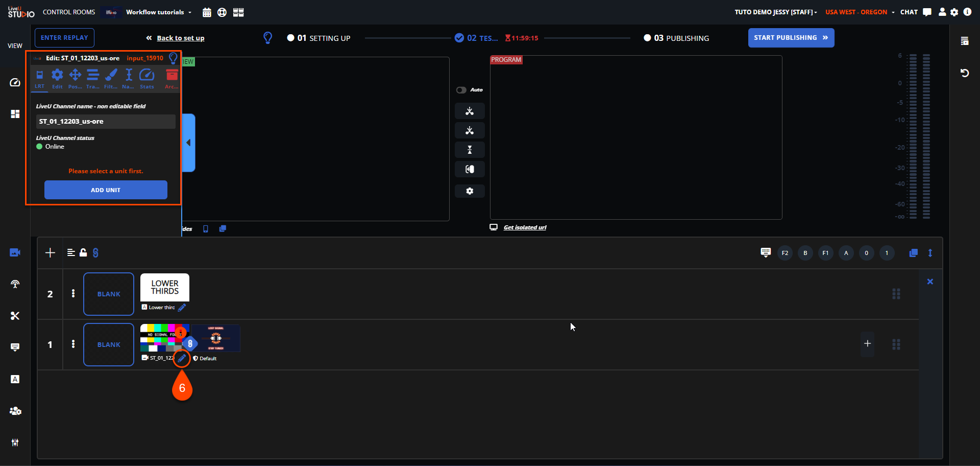Click the align-left icon in layers toolbar
The width and height of the screenshot is (980, 466).
[x=71, y=252]
